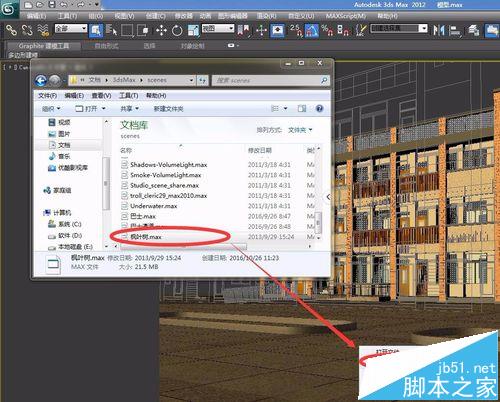Click Redo arrow in quick access toolbar
500x402 pixels.
(x=81, y=5)
